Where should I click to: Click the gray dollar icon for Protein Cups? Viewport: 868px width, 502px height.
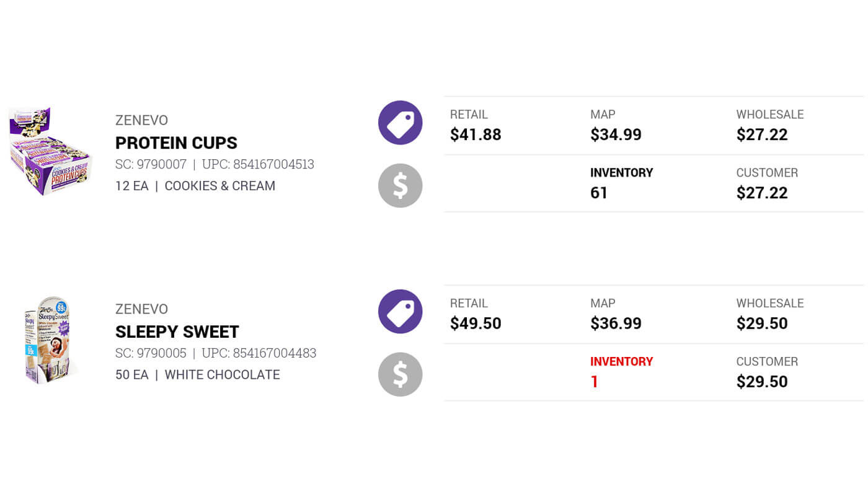[x=400, y=185]
